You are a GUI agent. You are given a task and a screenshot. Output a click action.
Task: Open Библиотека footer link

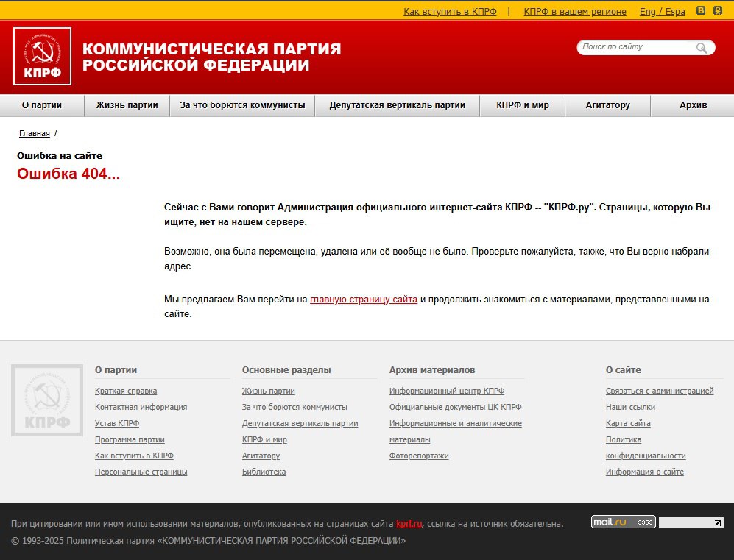pyautogui.click(x=264, y=472)
